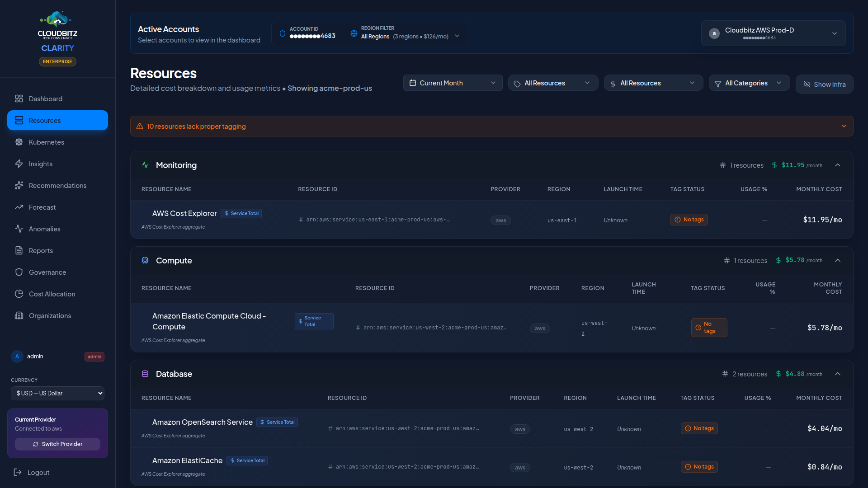
Task: Expand the tagging warning banner
Action: click(844, 126)
